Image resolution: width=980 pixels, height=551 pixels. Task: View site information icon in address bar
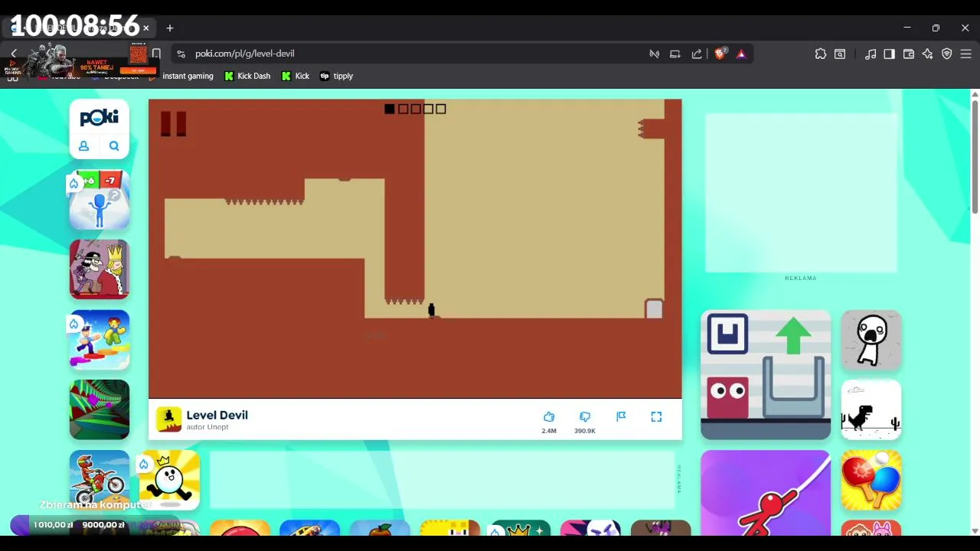(x=181, y=54)
